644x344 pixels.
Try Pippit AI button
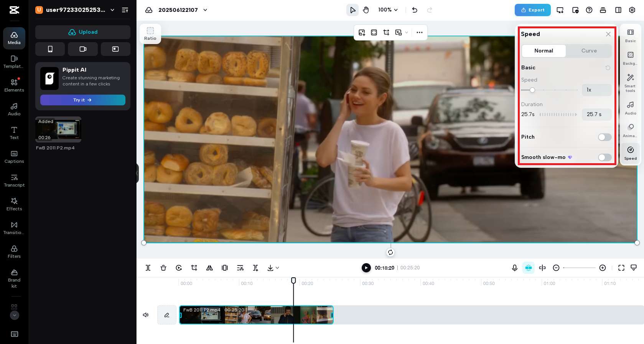[83, 100]
